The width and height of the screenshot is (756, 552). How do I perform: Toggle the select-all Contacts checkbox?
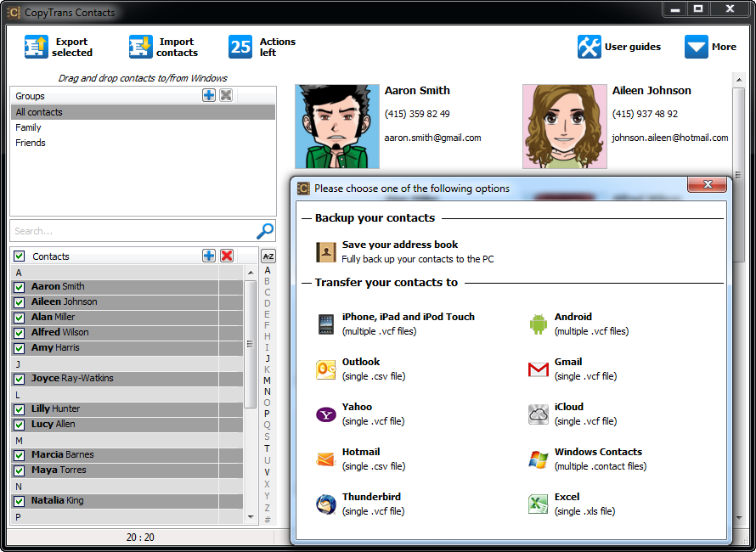20,256
